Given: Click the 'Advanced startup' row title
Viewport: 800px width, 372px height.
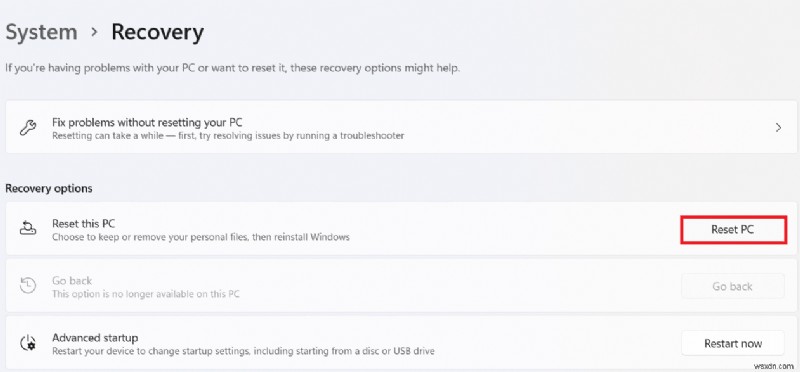Looking at the screenshot, I should pos(95,338).
